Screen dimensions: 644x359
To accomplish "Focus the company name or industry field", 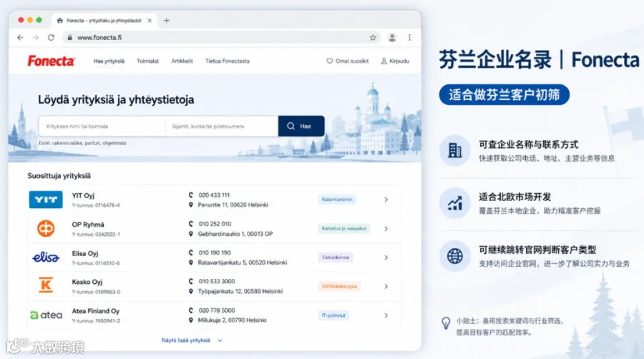I will [102, 127].
